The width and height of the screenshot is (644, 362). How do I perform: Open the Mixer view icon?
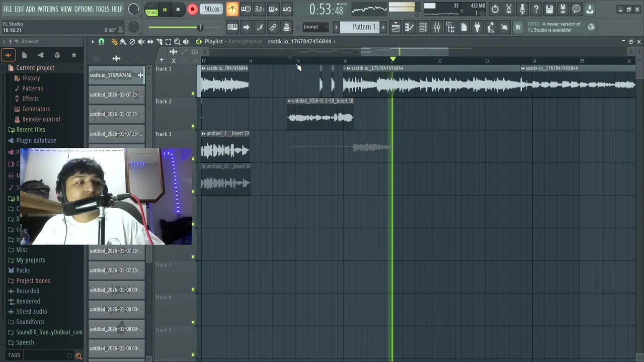(437, 27)
